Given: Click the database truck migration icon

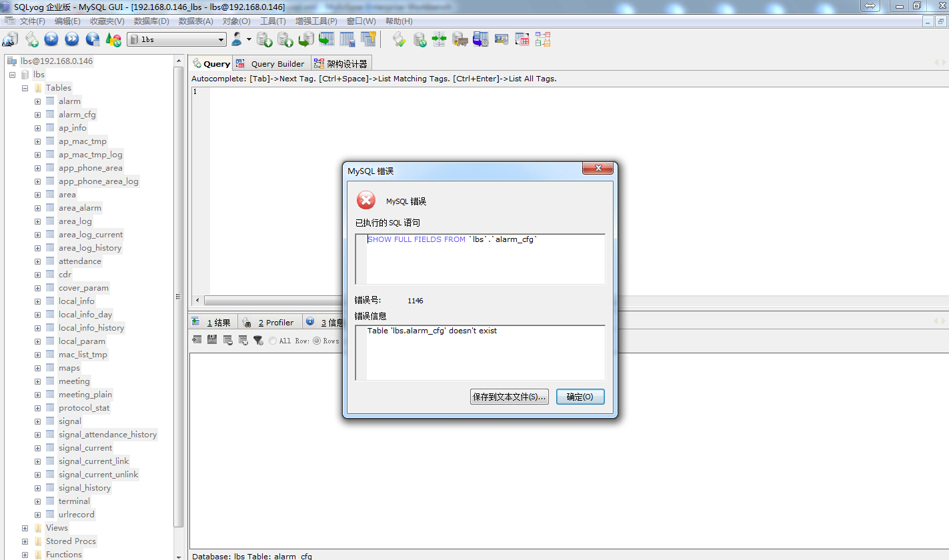Looking at the screenshot, I should pos(460,39).
